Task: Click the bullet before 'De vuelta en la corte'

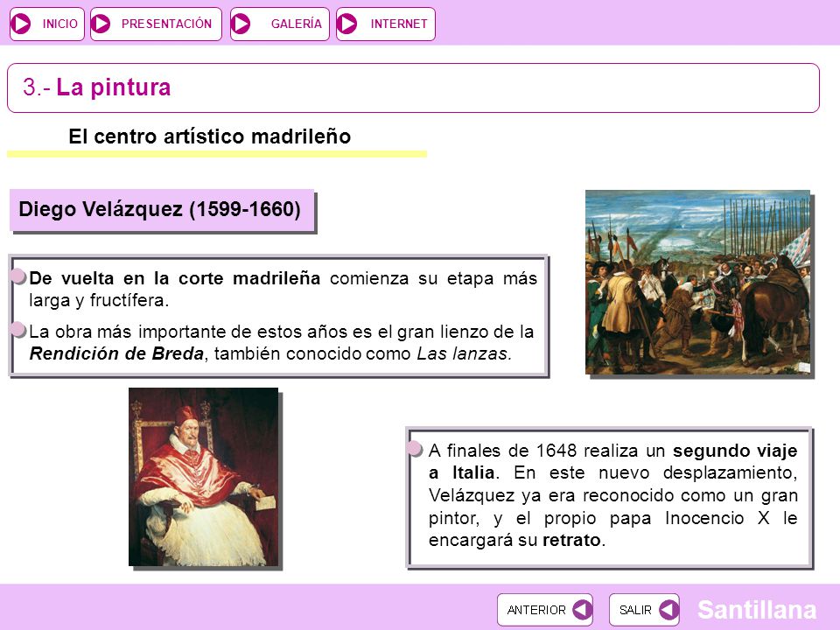Action: click(x=18, y=276)
